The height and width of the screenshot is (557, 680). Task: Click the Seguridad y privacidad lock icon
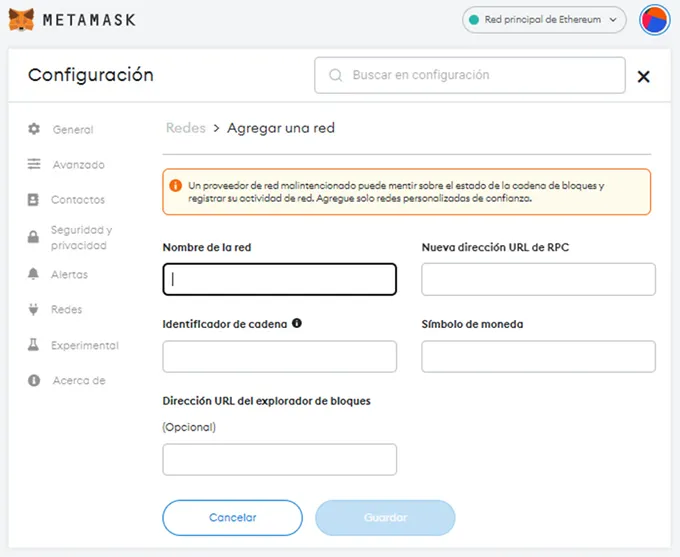click(x=34, y=237)
